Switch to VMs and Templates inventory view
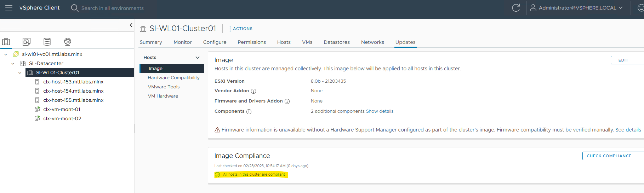 27,42
